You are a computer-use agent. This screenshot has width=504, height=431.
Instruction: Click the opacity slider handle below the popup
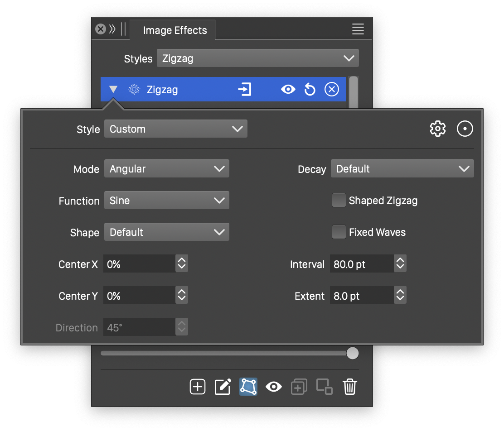[x=352, y=353]
